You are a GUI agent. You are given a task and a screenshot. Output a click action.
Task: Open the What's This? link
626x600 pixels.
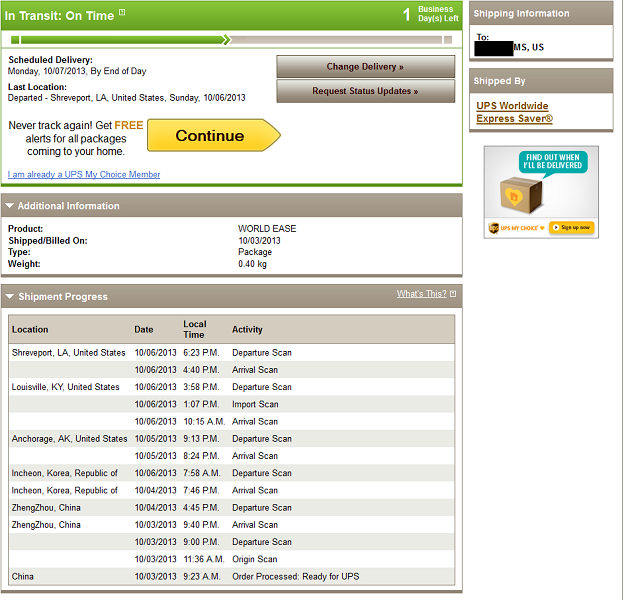click(422, 294)
